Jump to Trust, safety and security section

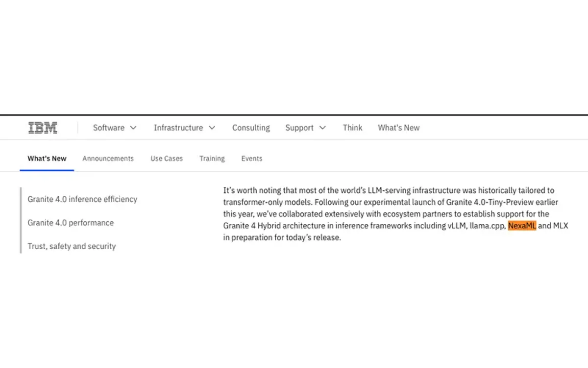[x=72, y=246]
